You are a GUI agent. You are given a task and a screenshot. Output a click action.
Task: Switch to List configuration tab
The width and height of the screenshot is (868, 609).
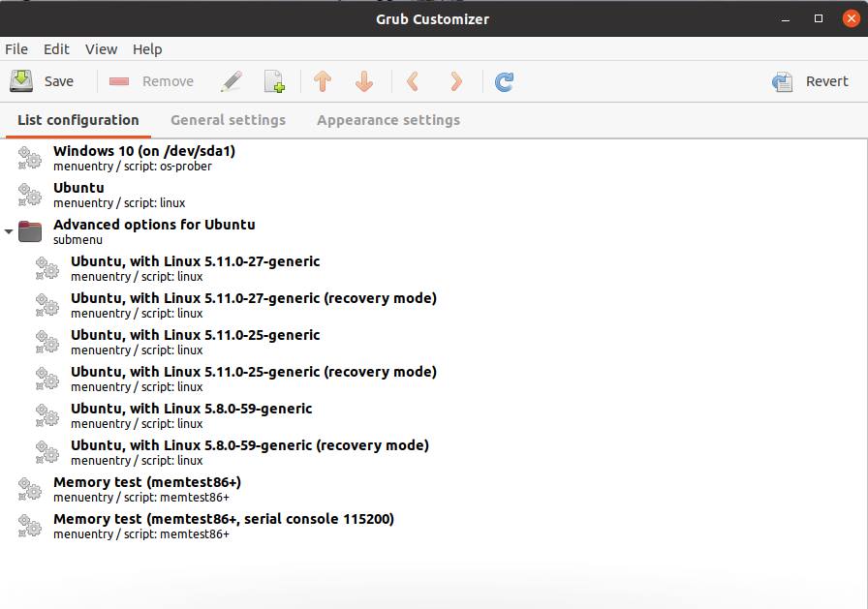(78, 120)
